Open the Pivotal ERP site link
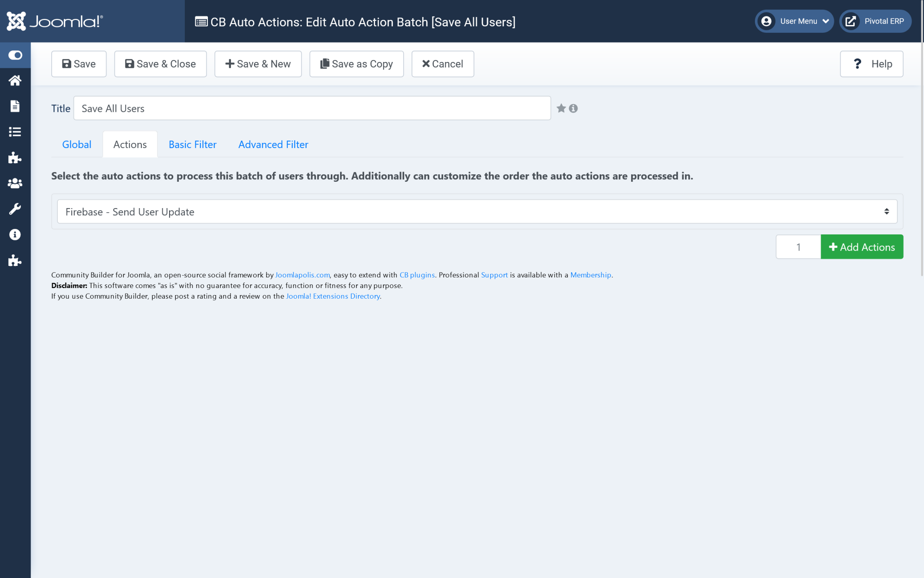The image size is (924, 578). pyautogui.click(x=875, y=21)
